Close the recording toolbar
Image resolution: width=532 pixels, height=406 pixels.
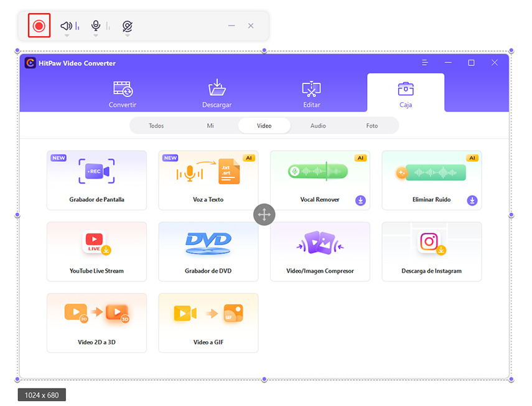pos(251,26)
